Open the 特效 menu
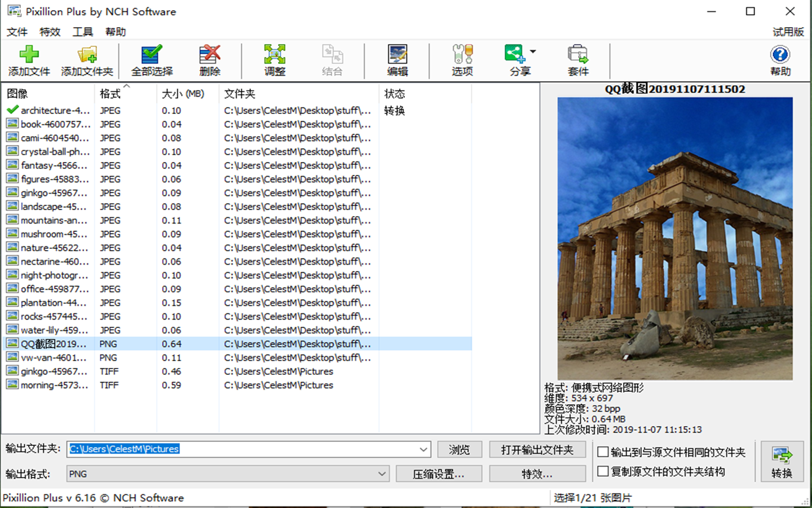Image resolution: width=812 pixels, height=508 pixels. tap(49, 32)
